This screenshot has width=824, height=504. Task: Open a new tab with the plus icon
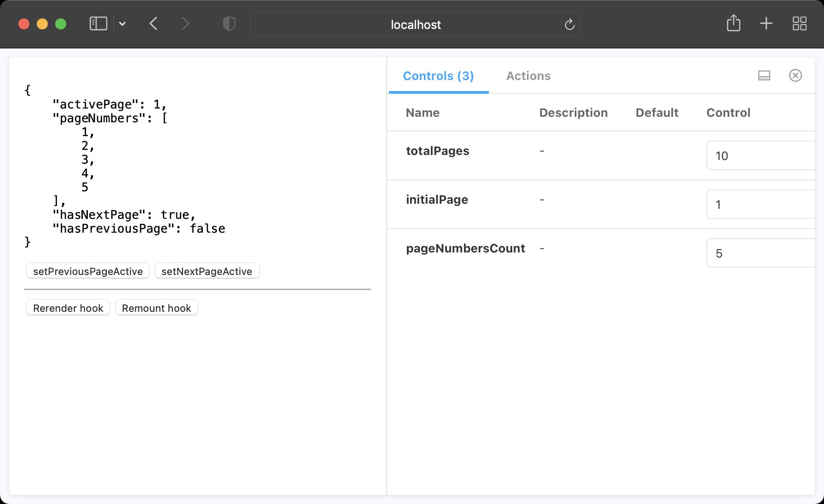[x=766, y=23]
